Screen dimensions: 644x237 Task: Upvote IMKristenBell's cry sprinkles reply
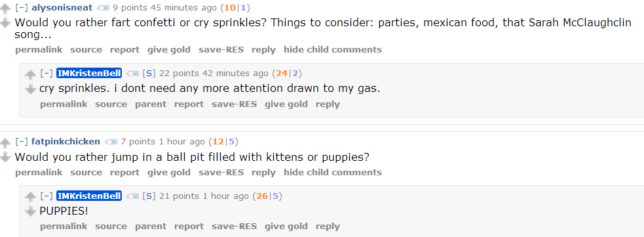click(30, 75)
